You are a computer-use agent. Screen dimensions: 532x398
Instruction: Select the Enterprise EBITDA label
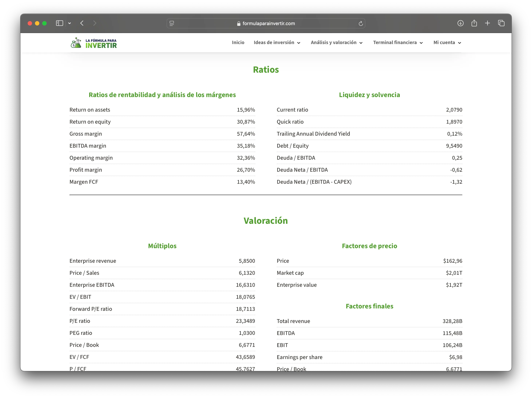coord(92,285)
